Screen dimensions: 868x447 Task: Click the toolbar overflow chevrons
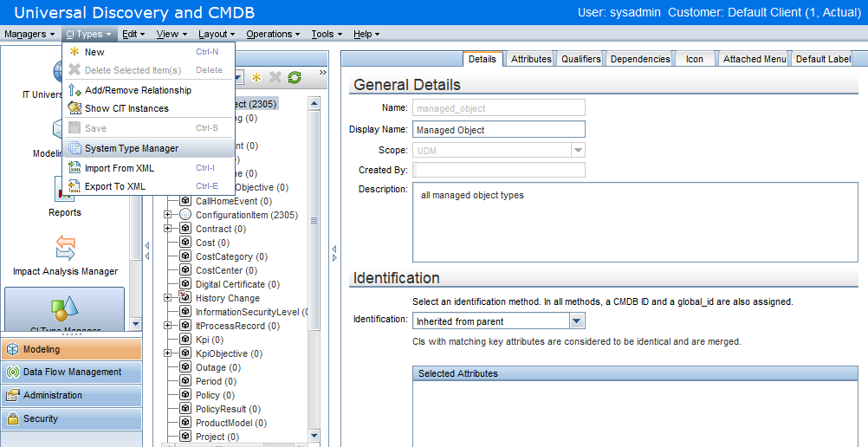pyautogui.click(x=323, y=73)
